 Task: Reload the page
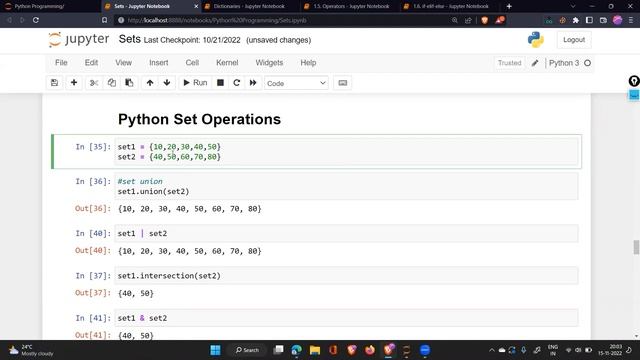pos(36,20)
